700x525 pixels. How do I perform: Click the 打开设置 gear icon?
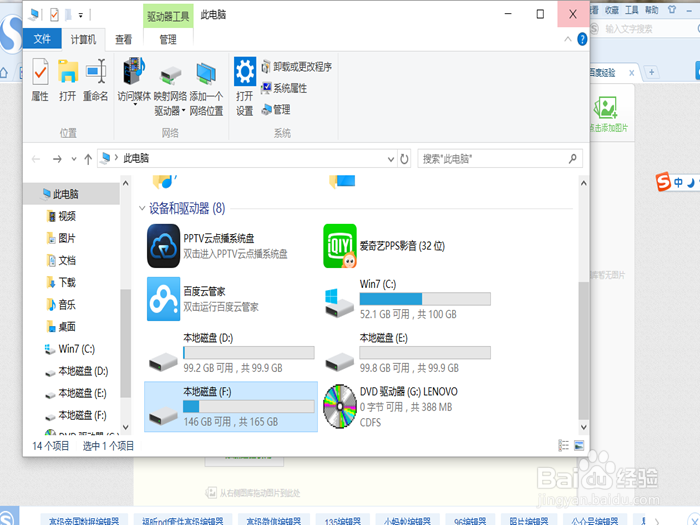point(245,71)
